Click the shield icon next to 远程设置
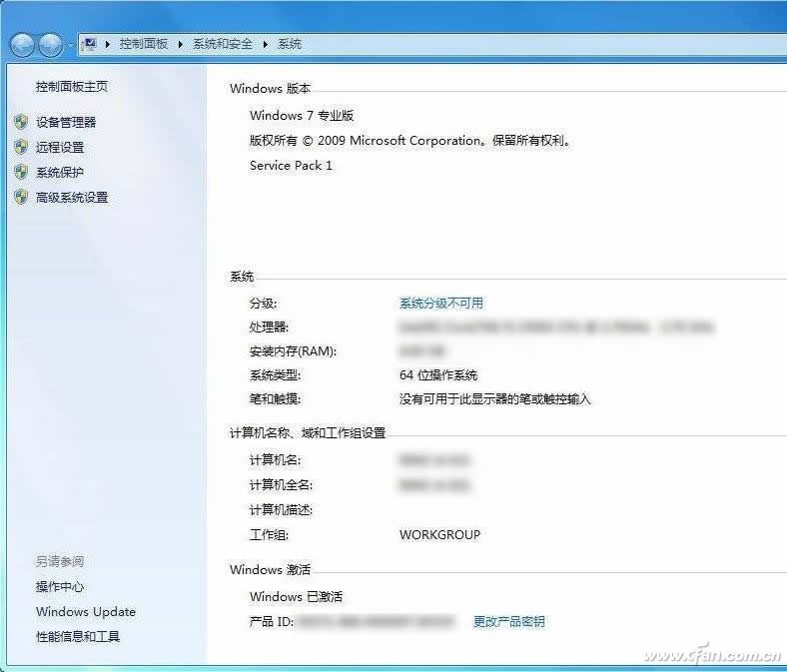The width and height of the screenshot is (787, 672). pos(21,147)
